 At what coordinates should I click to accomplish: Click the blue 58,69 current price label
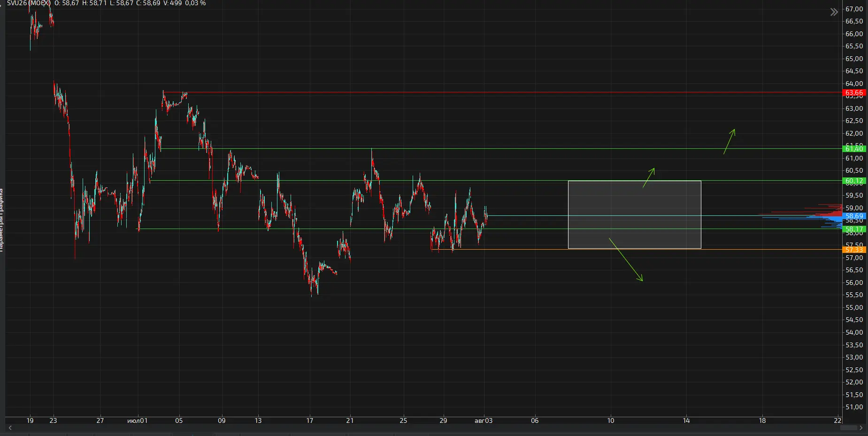(x=854, y=216)
